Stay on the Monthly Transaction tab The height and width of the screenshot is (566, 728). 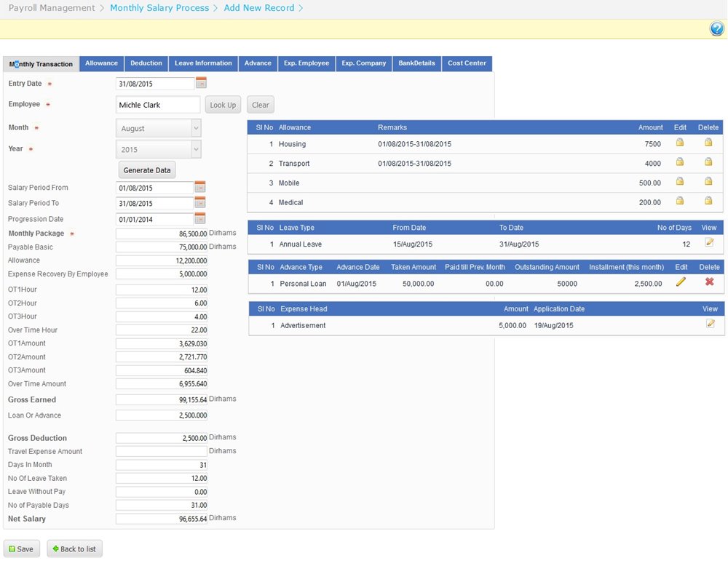(x=41, y=64)
